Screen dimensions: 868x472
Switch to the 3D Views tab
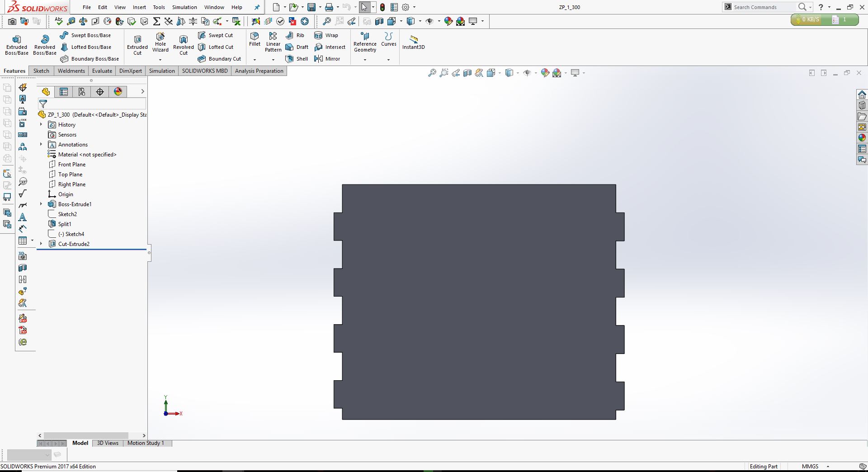(108, 443)
